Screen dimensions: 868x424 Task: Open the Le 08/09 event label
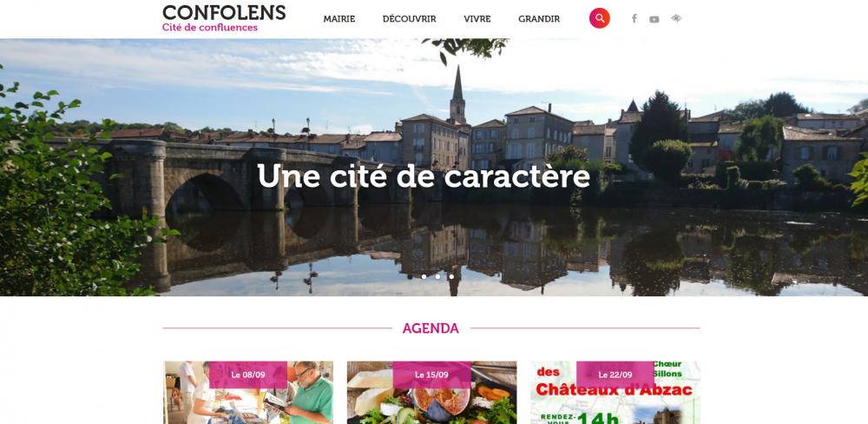click(x=248, y=375)
